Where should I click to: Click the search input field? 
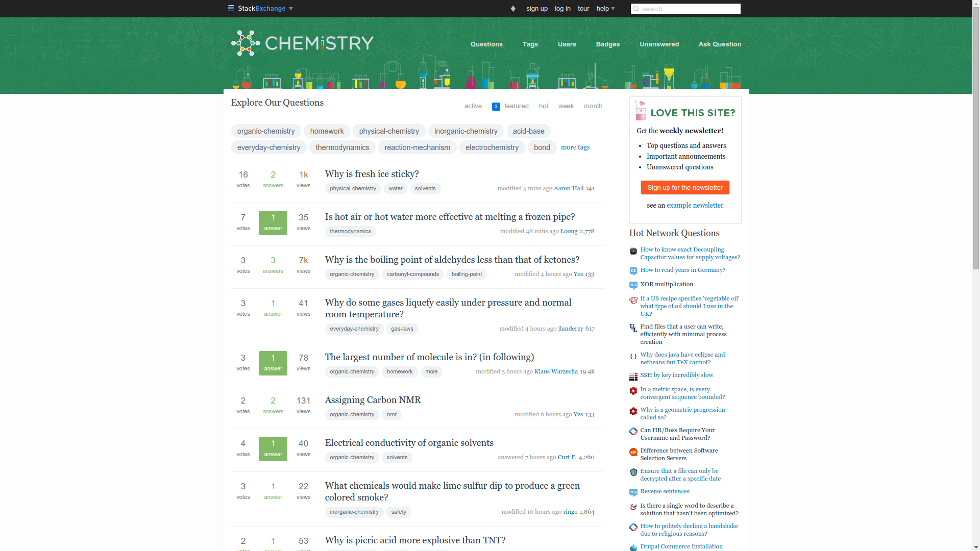pos(685,9)
